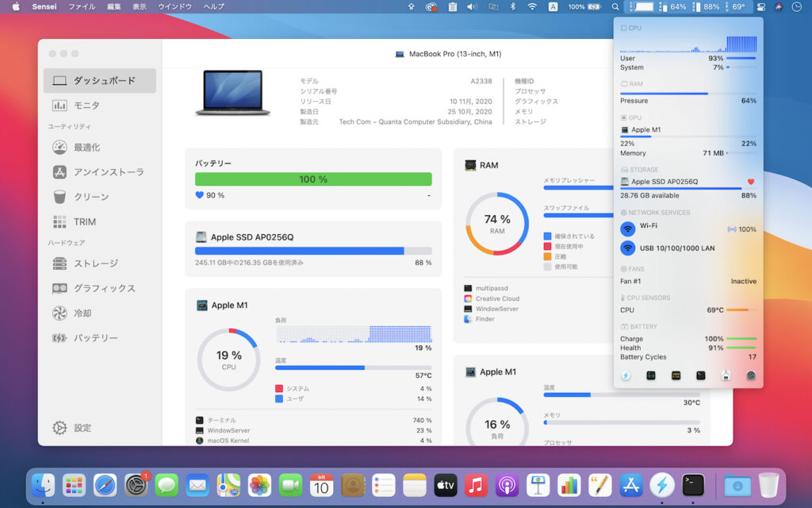
Task: Toggle the Wi-Fi network service button
Action: tap(628, 229)
